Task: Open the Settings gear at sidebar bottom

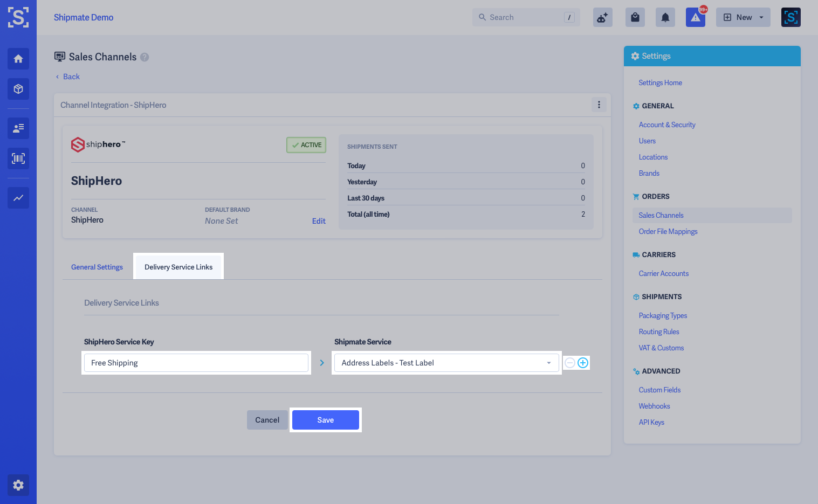Action: pos(18,485)
